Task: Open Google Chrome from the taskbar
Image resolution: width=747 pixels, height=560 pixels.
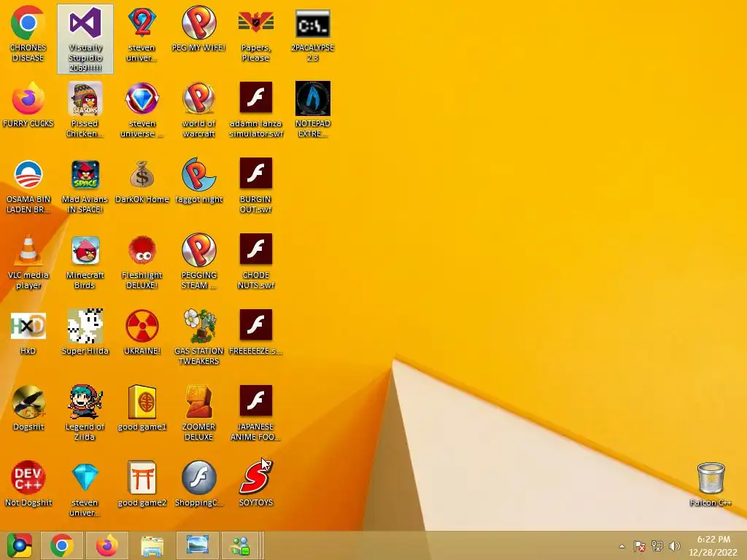Action: [x=62, y=545]
